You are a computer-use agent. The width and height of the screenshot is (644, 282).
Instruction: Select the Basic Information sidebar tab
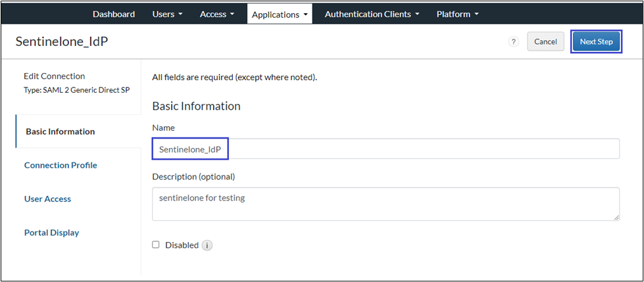(x=61, y=131)
